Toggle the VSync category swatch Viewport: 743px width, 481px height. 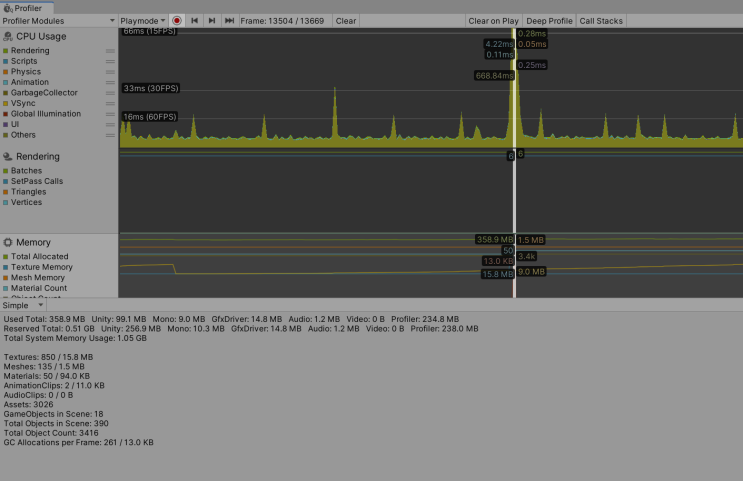tap(6, 103)
